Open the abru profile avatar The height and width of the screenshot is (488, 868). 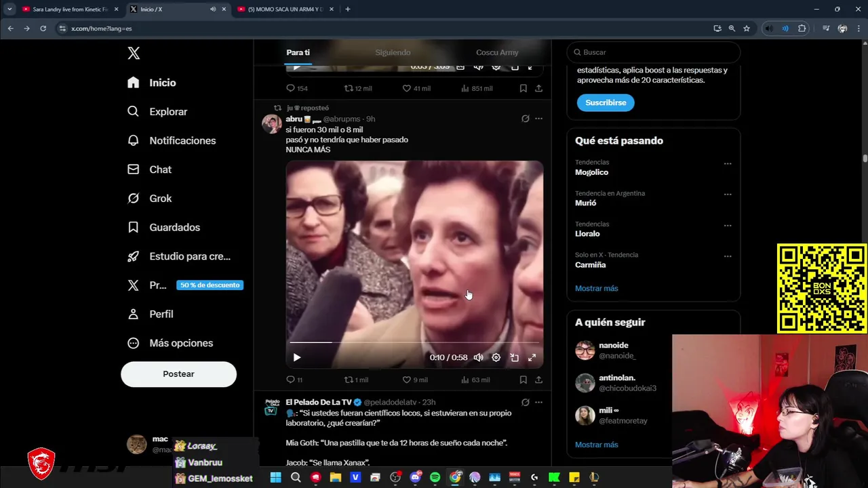pyautogui.click(x=272, y=124)
